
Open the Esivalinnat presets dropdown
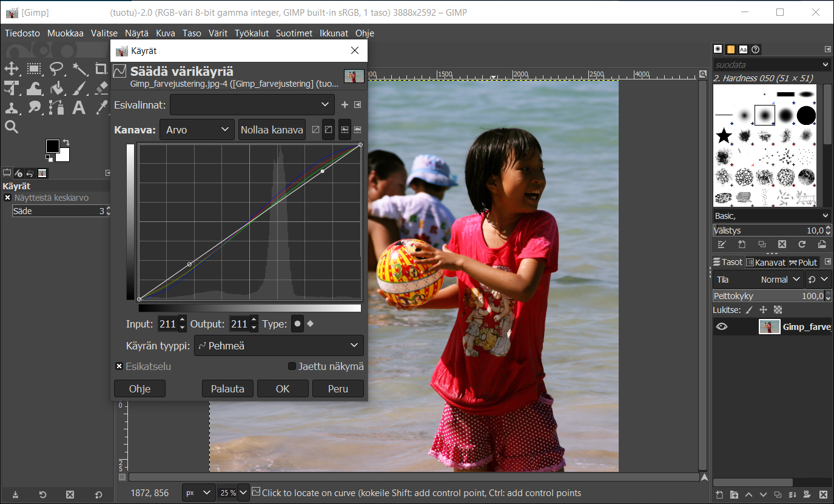tap(252, 105)
